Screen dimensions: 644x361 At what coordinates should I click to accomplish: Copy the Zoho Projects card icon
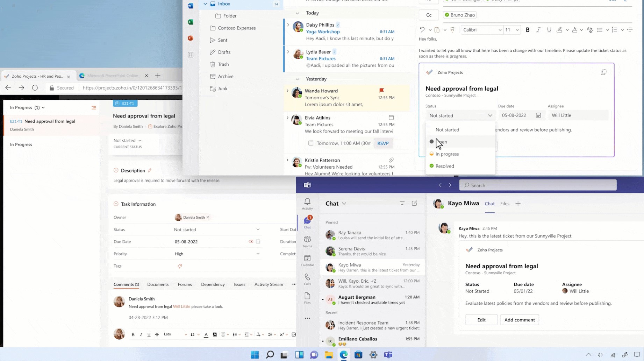pos(603,72)
